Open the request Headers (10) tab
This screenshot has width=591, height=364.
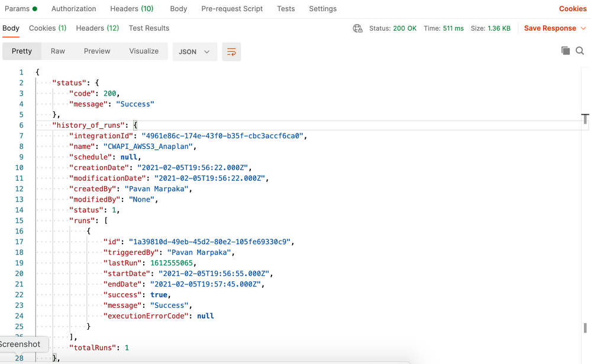click(131, 9)
